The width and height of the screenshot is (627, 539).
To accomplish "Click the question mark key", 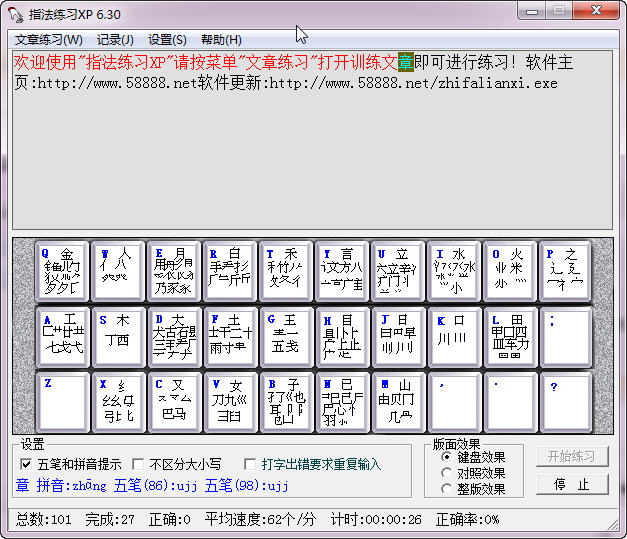I will click(566, 402).
